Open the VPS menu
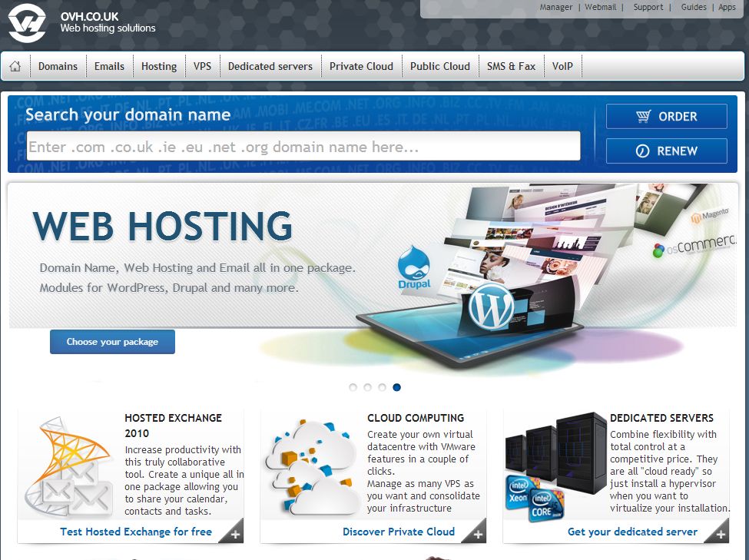This screenshot has height=560, width=749. tap(202, 66)
